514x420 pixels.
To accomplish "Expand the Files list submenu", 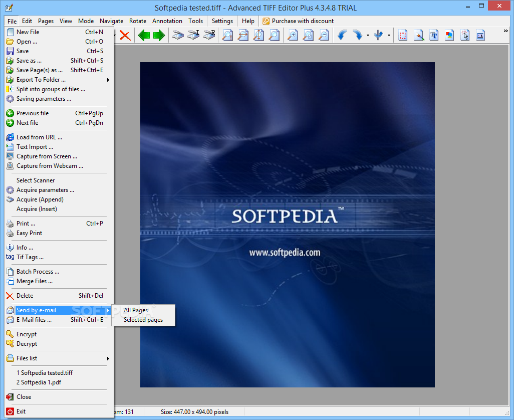I will coord(108,358).
